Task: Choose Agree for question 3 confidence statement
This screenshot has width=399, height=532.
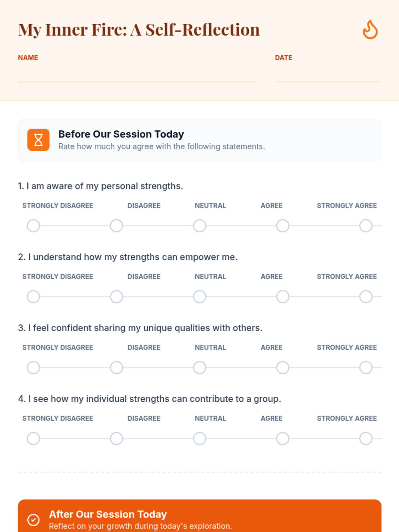Action: tap(283, 368)
